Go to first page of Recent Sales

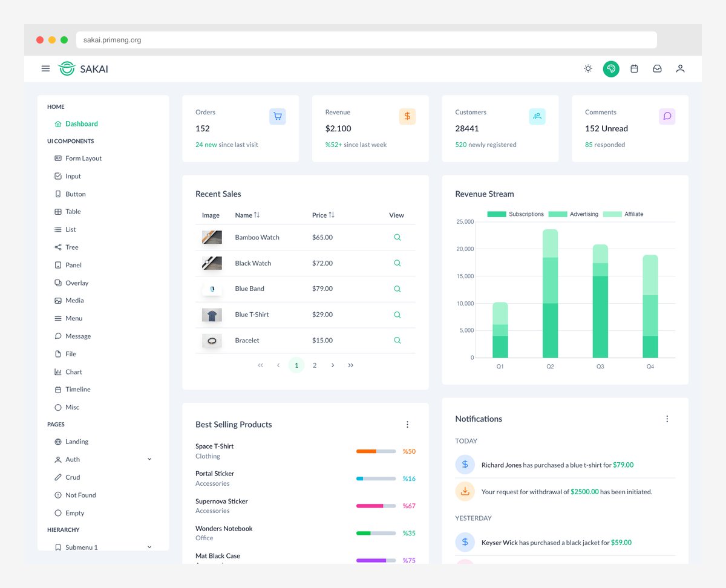point(261,365)
